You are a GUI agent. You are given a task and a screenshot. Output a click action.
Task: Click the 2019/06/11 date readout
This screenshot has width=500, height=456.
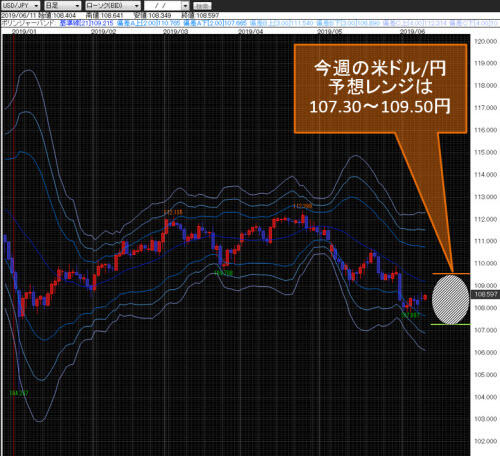(x=18, y=15)
